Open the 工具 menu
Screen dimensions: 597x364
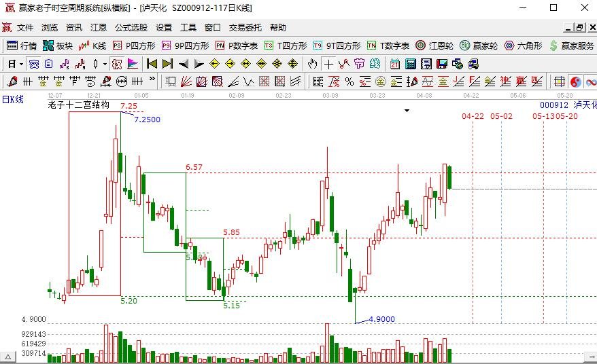pos(188,28)
